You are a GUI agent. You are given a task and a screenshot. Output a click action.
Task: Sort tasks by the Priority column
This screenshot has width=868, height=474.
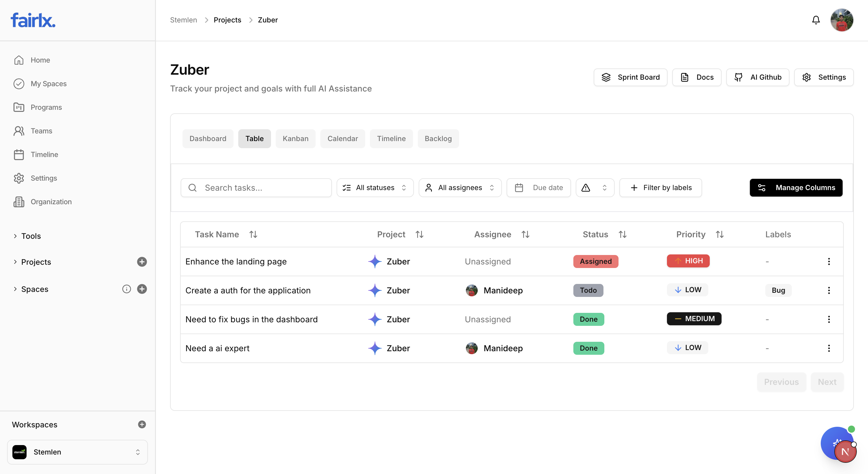720,234
